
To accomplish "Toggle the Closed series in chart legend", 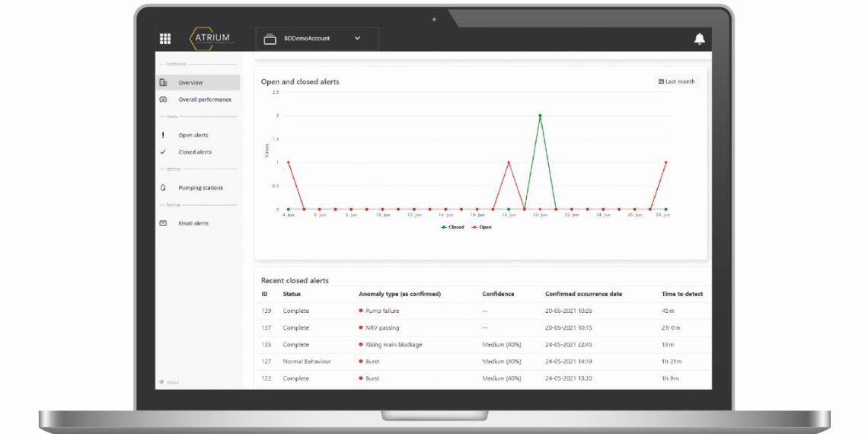I will pyautogui.click(x=452, y=227).
